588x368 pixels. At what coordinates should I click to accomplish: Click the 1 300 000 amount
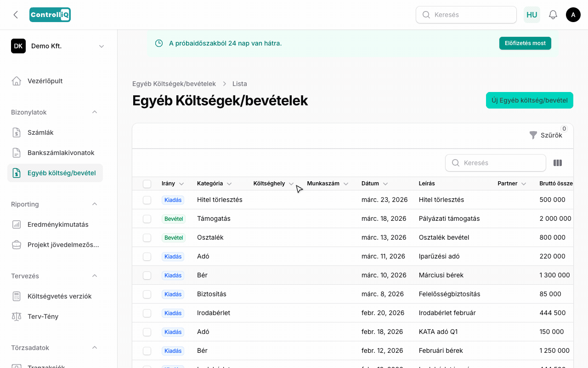pos(554,275)
